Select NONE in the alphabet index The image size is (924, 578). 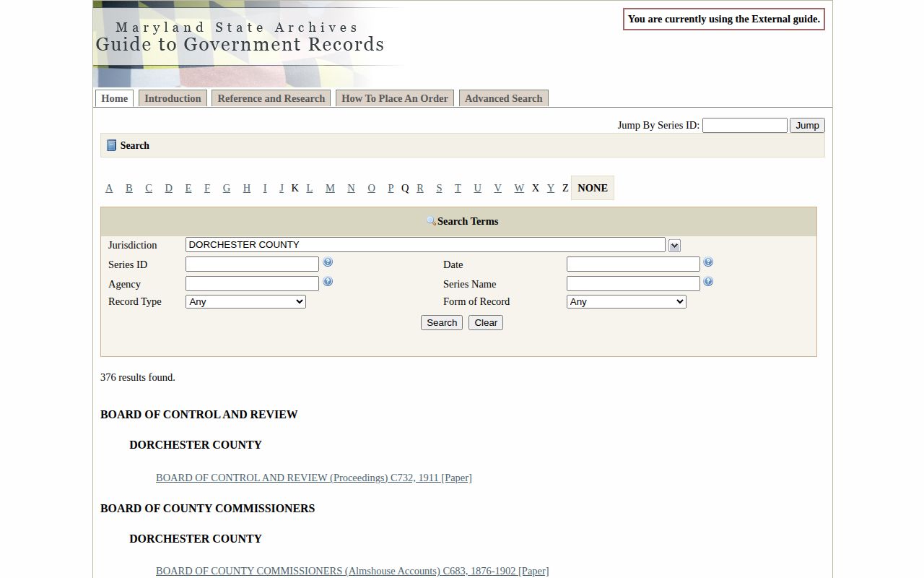pos(593,188)
